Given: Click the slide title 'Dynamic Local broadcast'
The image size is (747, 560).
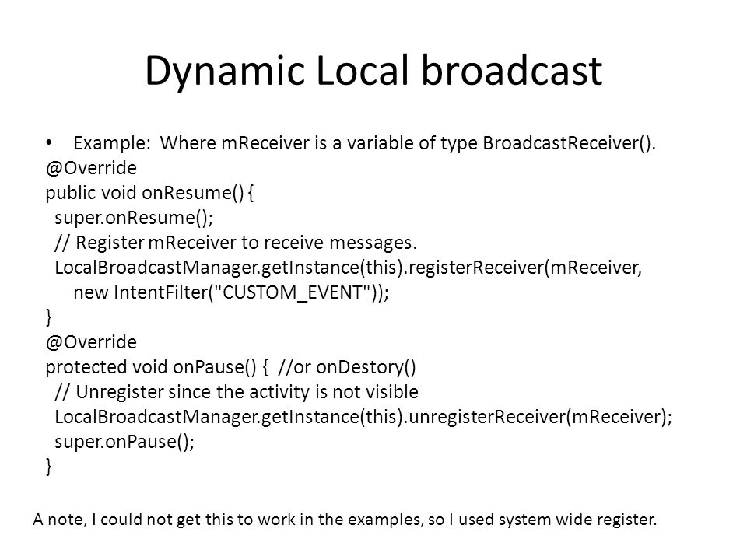Looking at the screenshot, I should pyautogui.click(x=373, y=72).
